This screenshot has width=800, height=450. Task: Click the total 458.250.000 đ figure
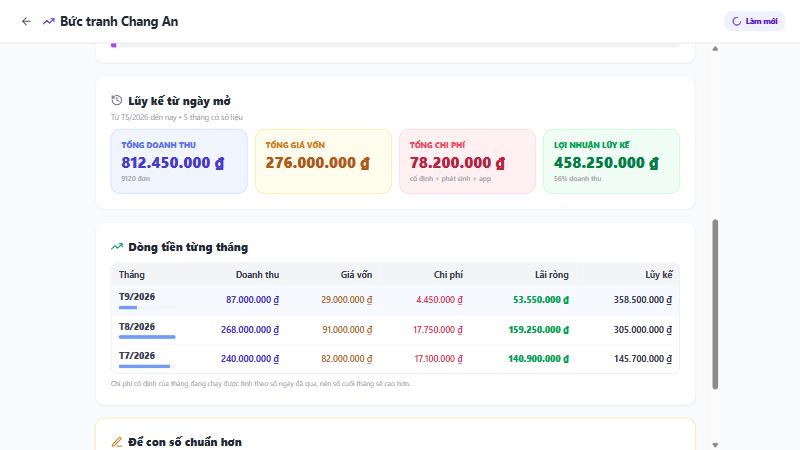(606, 163)
